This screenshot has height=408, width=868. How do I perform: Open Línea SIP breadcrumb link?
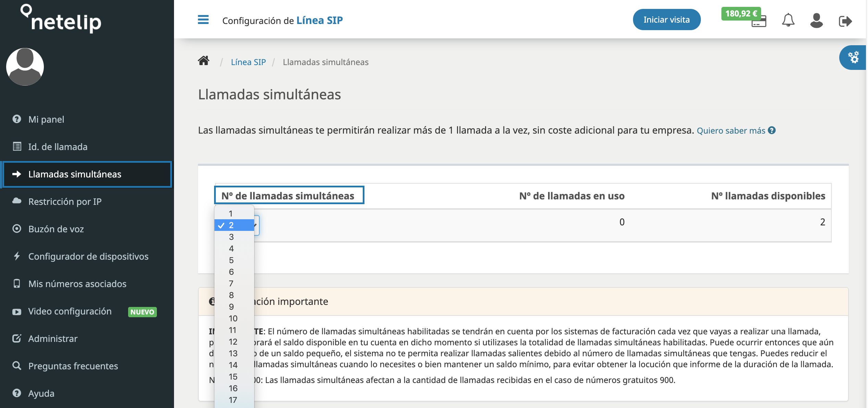click(x=248, y=62)
